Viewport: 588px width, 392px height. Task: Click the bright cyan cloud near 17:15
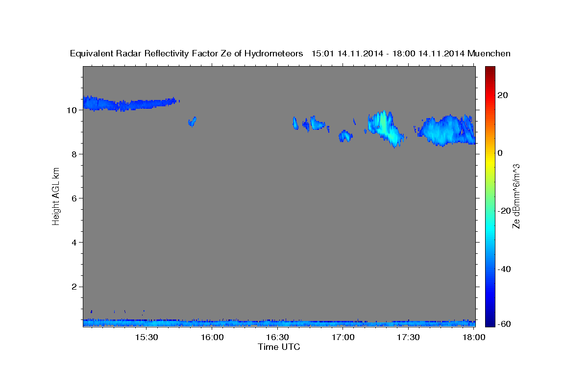point(386,128)
